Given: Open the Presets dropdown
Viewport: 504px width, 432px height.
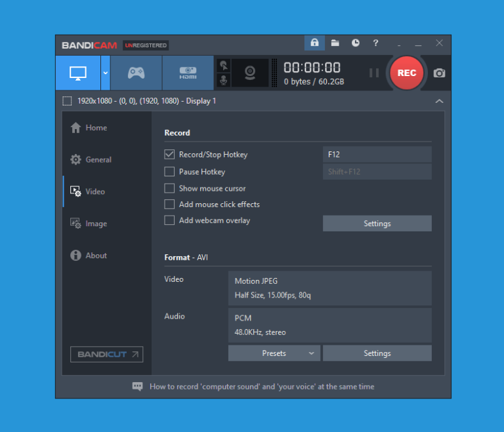Looking at the screenshot, I should click(x=274, y=353).
